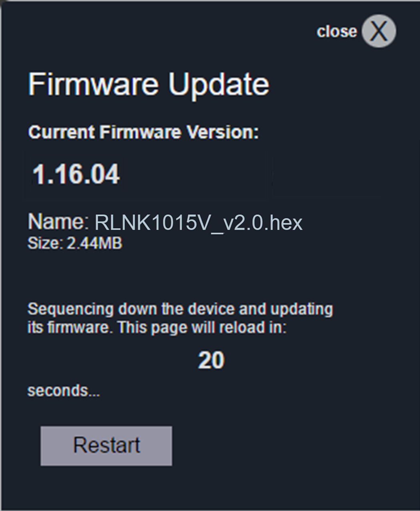The height and width of the screenshot is (511, 420).
Task: Click the 'seconds...' text
Action: point(64,390)
